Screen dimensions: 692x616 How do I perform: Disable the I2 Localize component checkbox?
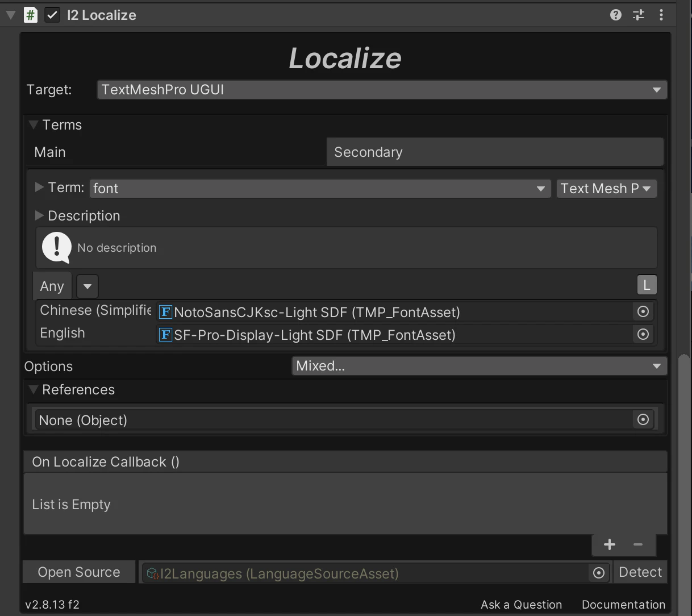click(x=52, y=15)
